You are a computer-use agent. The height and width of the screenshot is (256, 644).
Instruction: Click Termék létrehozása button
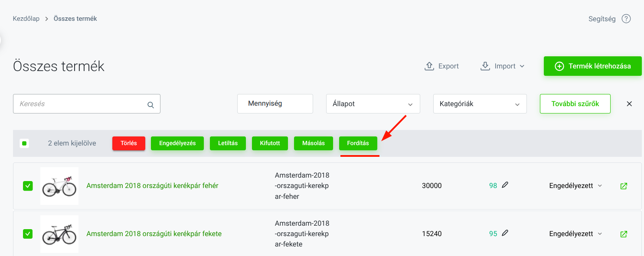[x=593, y=66]
